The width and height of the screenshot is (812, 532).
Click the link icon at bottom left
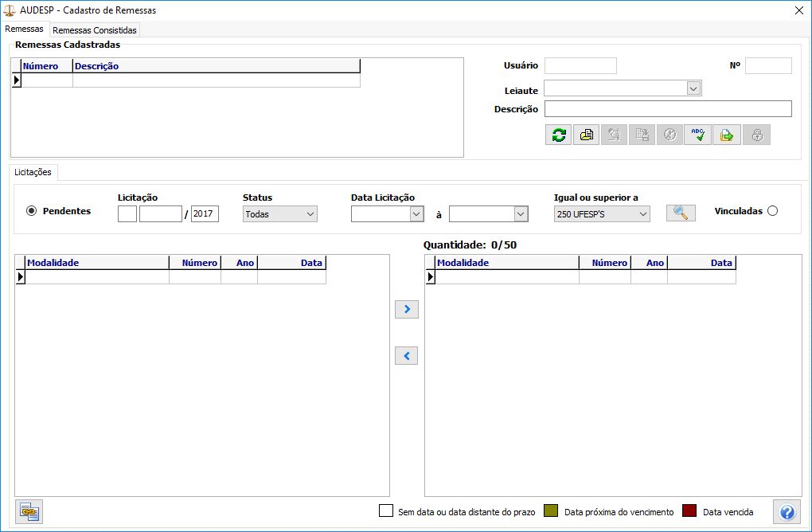coord(29,511)
